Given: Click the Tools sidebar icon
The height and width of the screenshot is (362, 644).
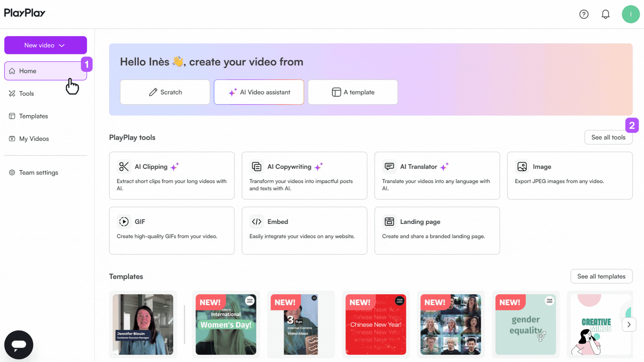Looking at the screenshot, I should (12, 94).
